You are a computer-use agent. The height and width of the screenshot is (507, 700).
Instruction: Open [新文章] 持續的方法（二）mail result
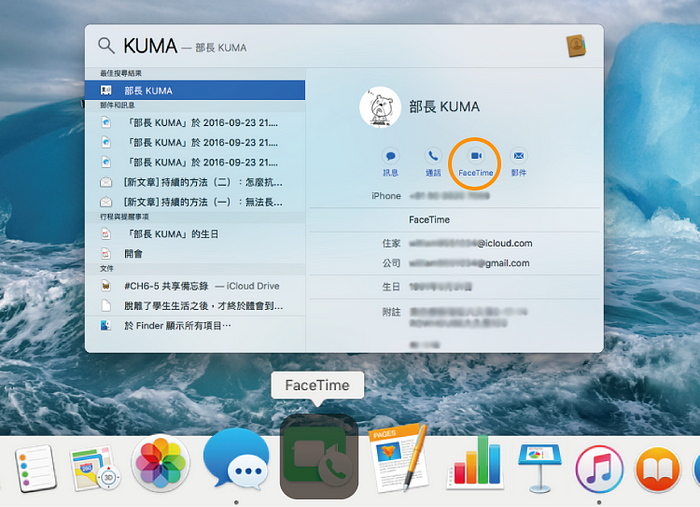(195, 182)
